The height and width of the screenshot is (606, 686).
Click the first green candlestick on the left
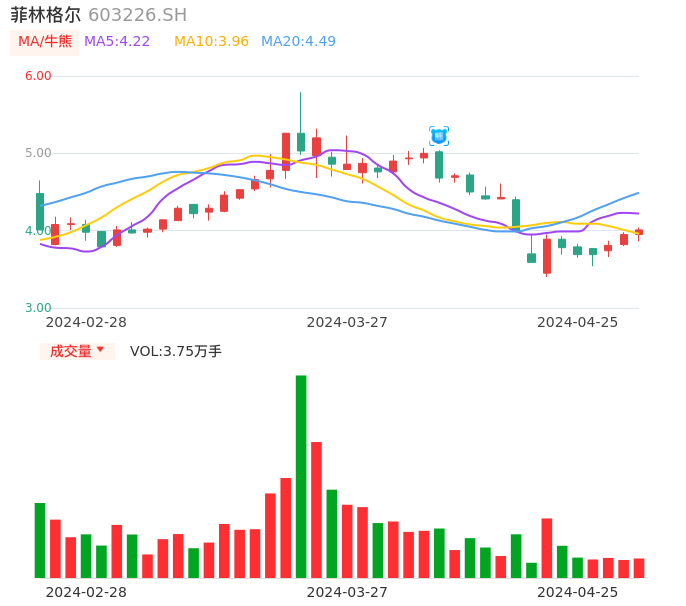click(x=40, y=211)
